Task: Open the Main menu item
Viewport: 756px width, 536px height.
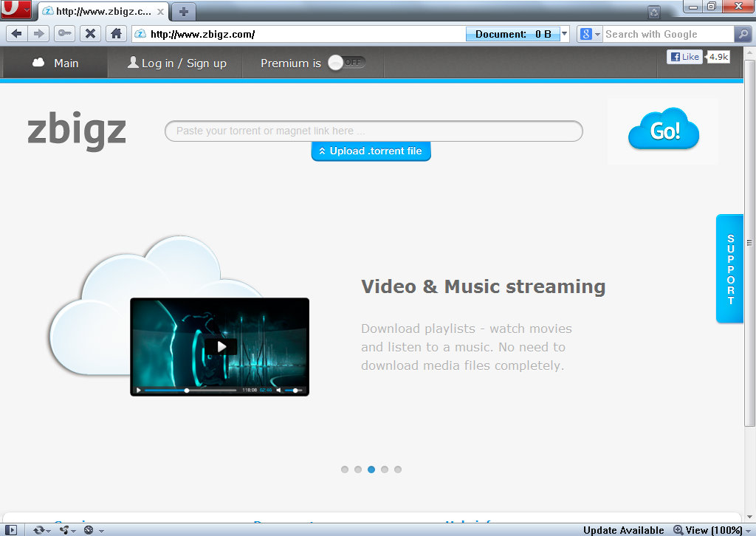Action: coord(55,63)
